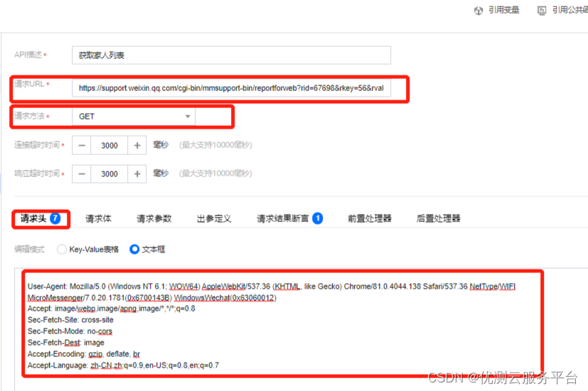
Task: Select the Key-Value表格 edit mode radio
Action: tap(62, 250)
